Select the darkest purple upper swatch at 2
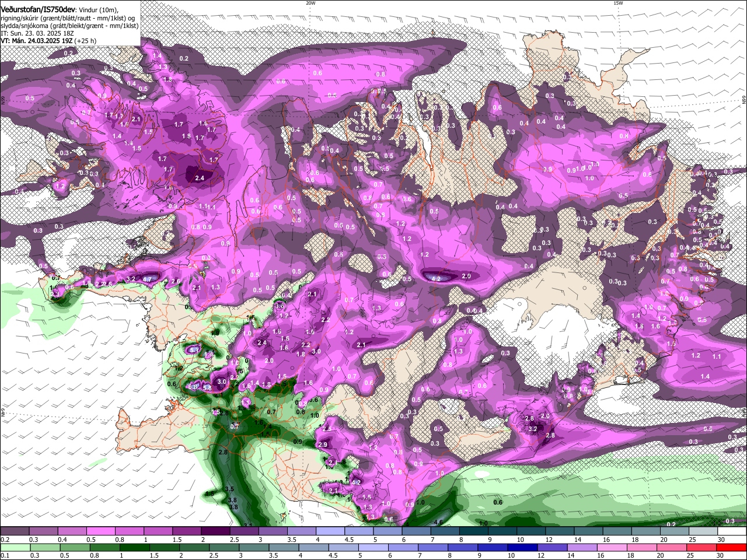 coord(215,531)
